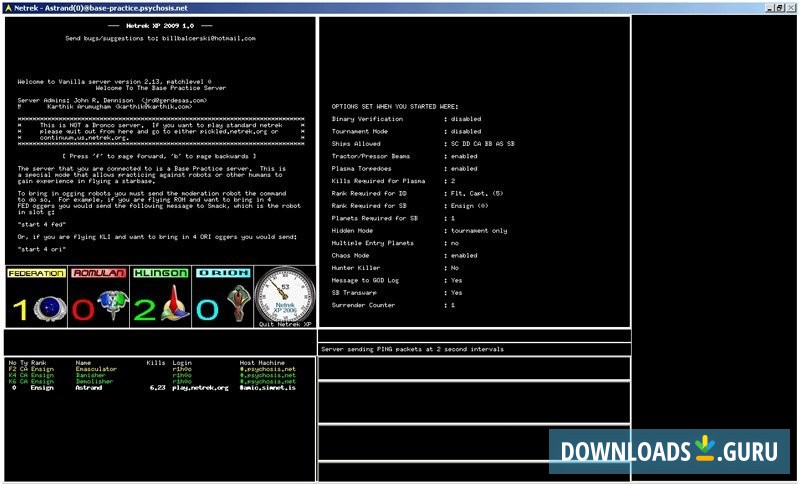Click the Ships Allowed option line
Screen dimensions: 800x484
click(x=423, y=144)
